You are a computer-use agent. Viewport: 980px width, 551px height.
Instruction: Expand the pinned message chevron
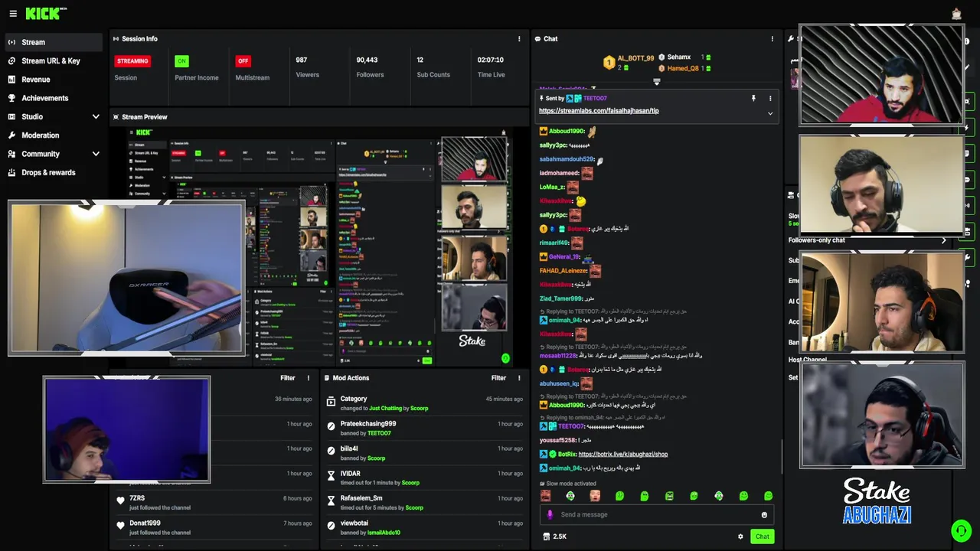coord(770,113)
